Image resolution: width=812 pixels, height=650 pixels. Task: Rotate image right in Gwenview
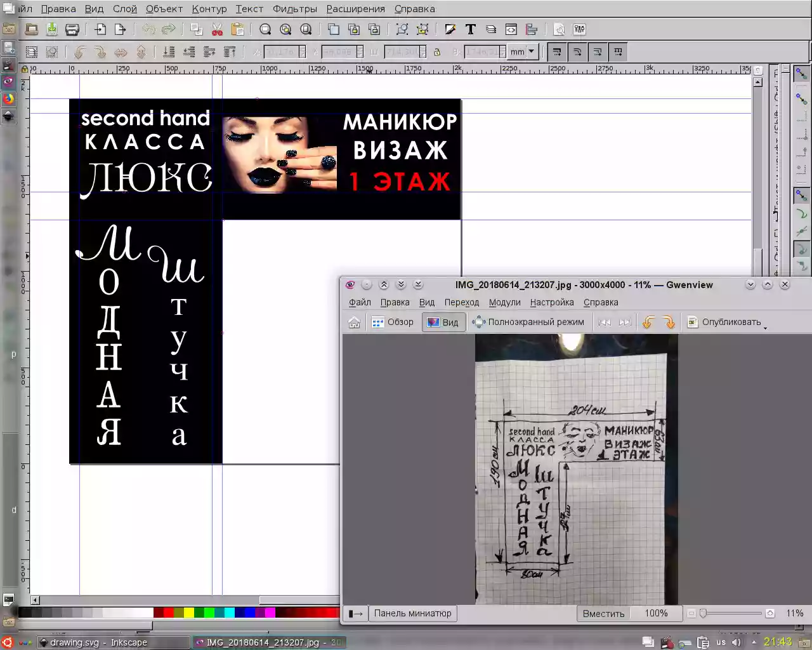pyautogui.click(x=669, y=322)
